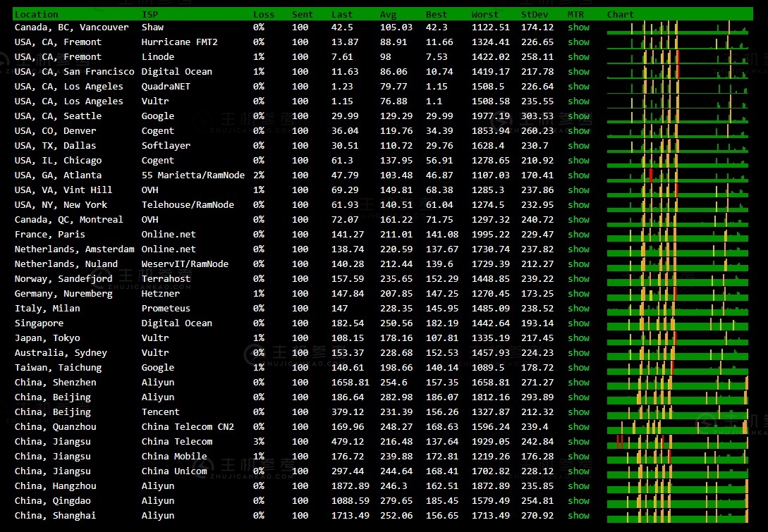The height and width of the screenshot is (532, 768).
Task: Click the Best column header
Action: click(437, 15)
